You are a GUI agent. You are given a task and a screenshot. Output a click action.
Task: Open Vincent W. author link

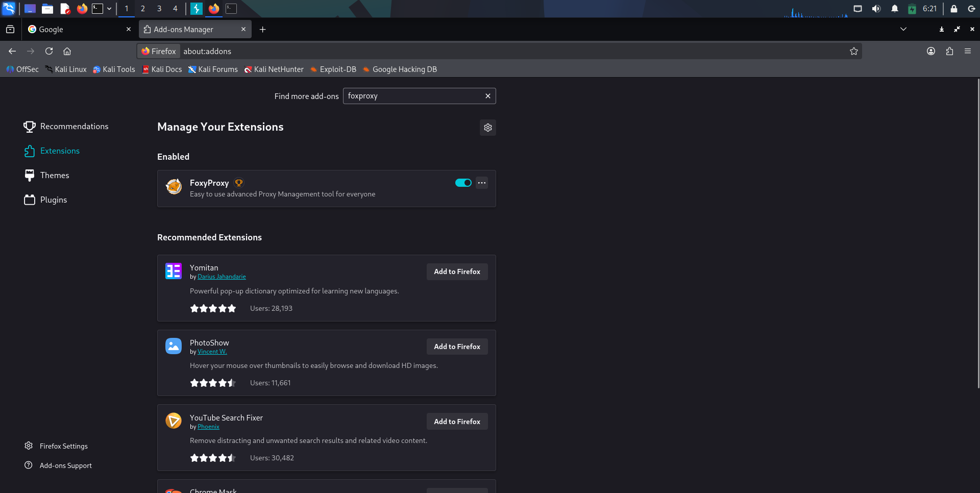pyautogui.click(x=212, y=352)
